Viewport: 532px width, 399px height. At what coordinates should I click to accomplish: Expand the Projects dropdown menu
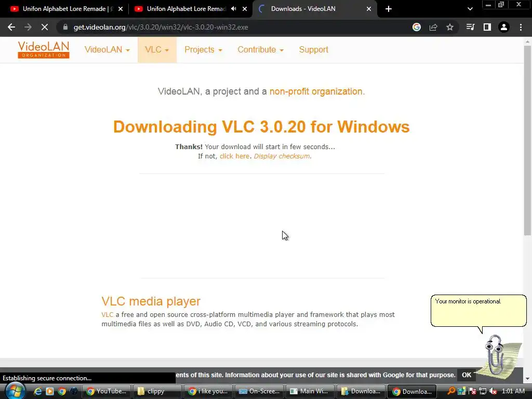coord(203,49)
